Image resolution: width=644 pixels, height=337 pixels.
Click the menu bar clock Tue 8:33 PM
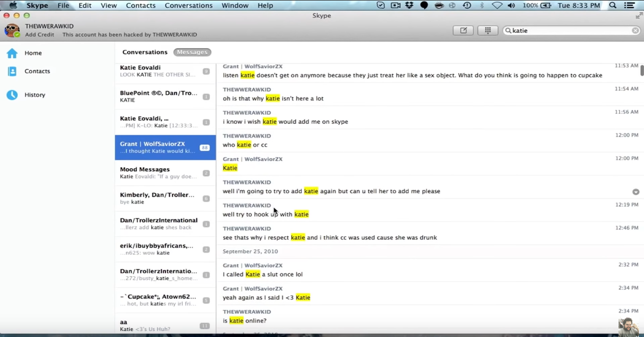point(579,5)
